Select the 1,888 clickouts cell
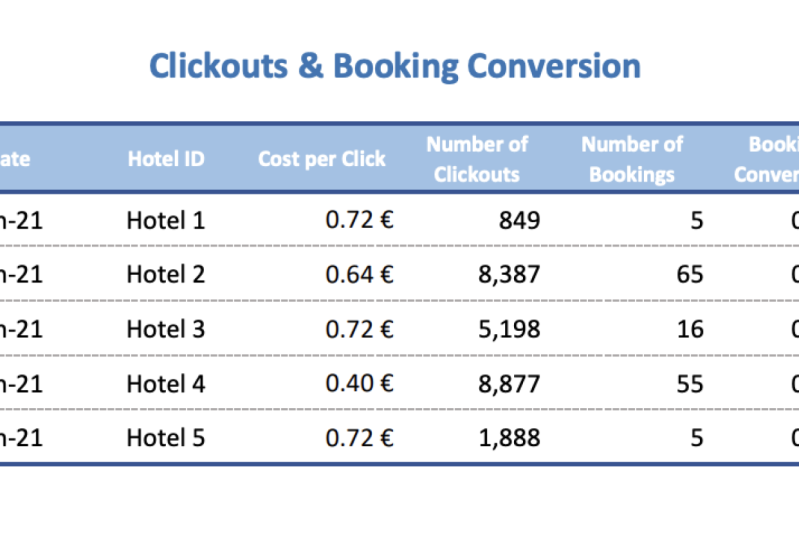This screenshot has width=799, height=540. pyautogui.click(x=509, y=438)
